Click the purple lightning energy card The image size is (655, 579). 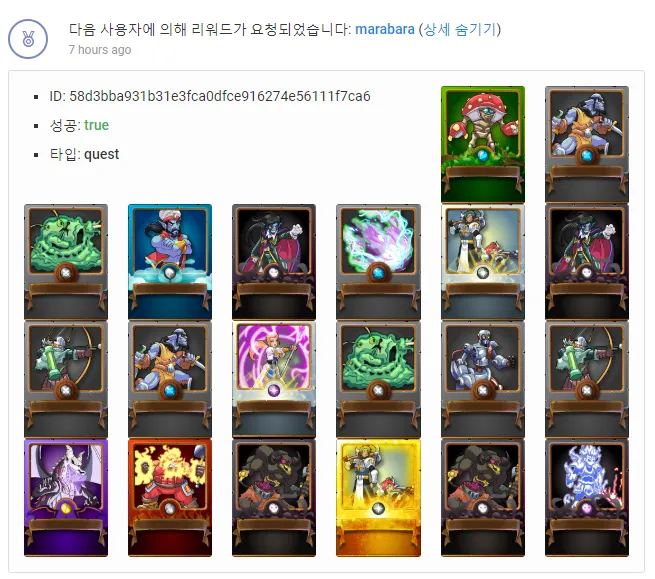click(378, 262)
